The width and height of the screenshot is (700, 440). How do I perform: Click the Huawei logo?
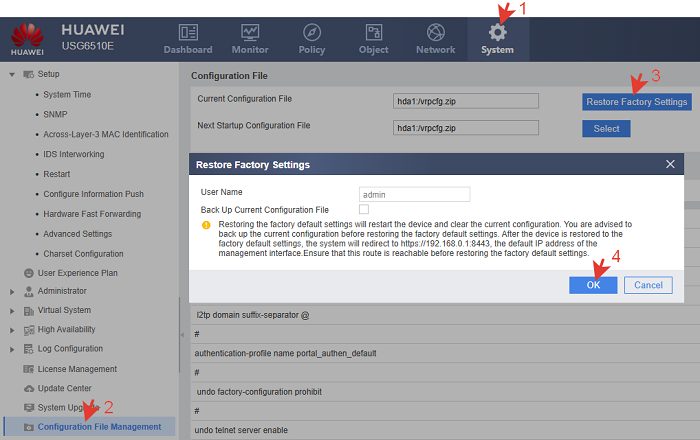27,36
